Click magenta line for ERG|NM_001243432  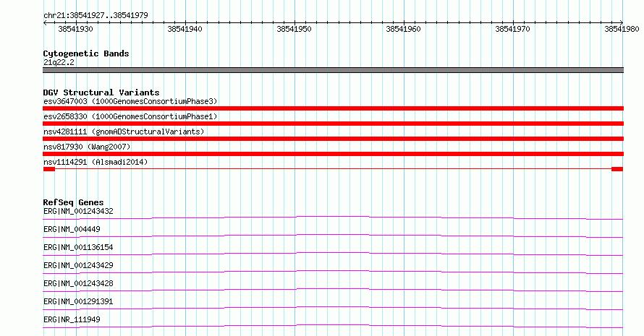tap(333, 217)
